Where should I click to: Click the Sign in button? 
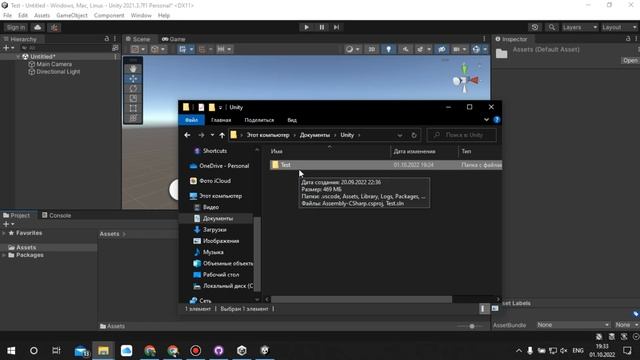coord(16,27)
